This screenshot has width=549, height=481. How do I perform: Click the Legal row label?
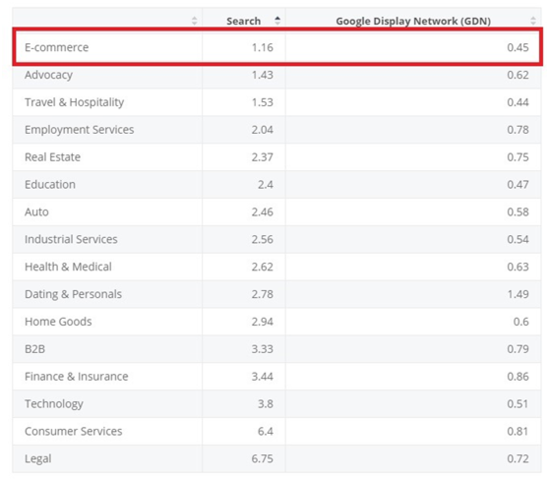(38, 459)
